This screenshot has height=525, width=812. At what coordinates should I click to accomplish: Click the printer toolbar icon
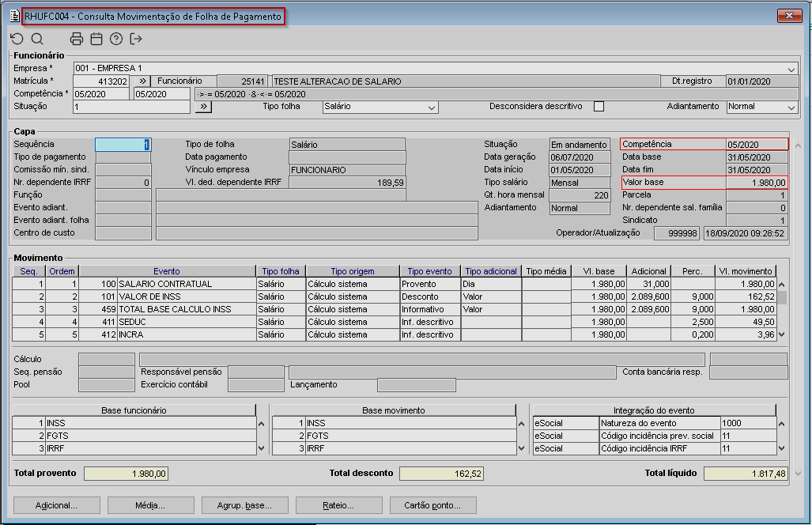[x=77, y=39]
